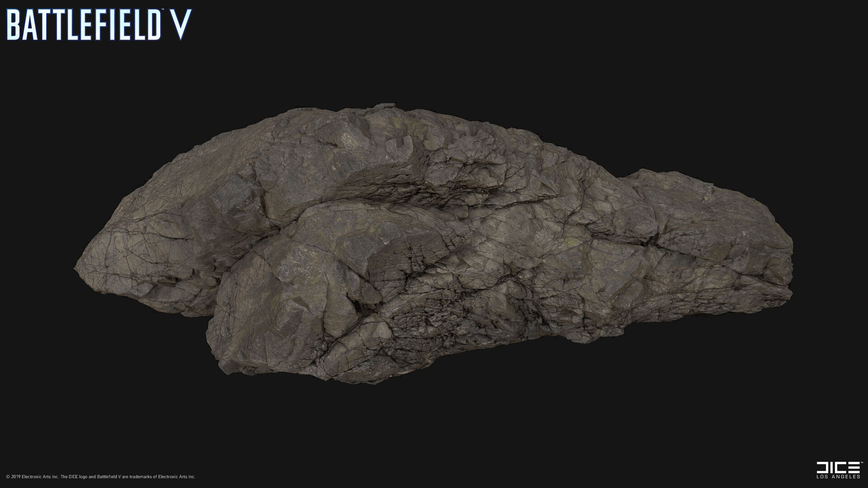Viewport: 868px width, 488px height.
Task: Click the empty dark background below the rock
Action: tap(434, 429)
